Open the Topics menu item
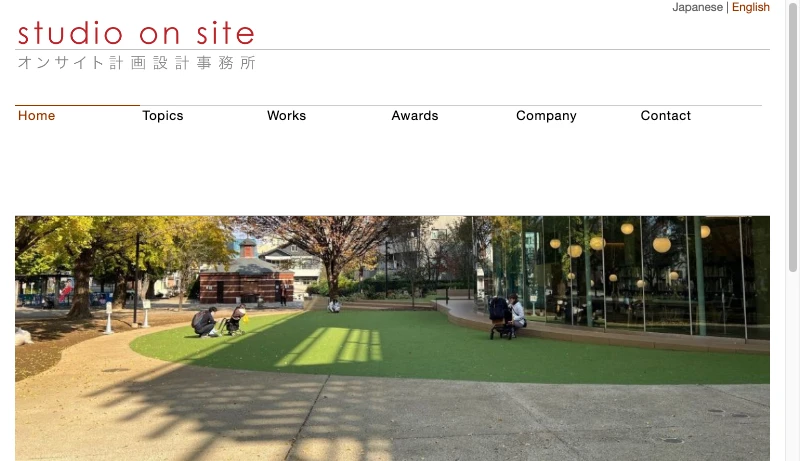The width and height of the screenshot is (800, 461). pos(163,116)
